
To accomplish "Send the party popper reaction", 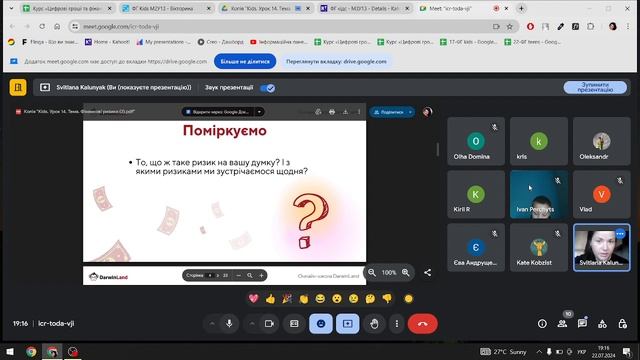I will pyautogui.click(x=287, y=299).
